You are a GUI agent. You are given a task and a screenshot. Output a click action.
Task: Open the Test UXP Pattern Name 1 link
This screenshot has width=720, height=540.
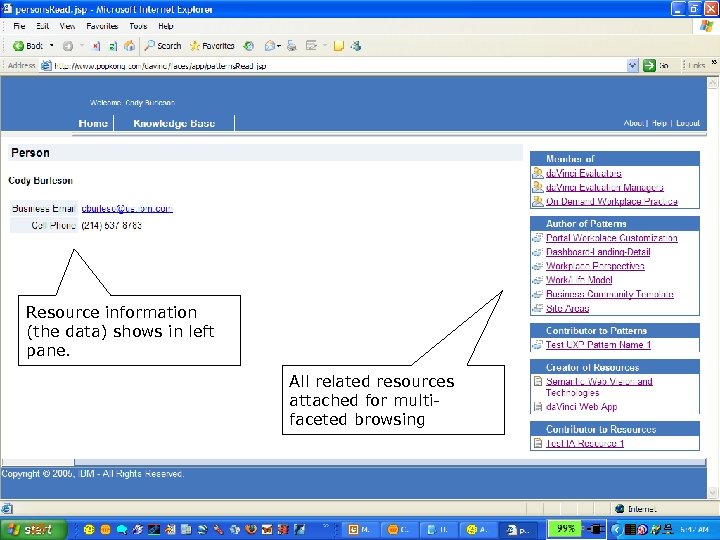tap(598, 345)
